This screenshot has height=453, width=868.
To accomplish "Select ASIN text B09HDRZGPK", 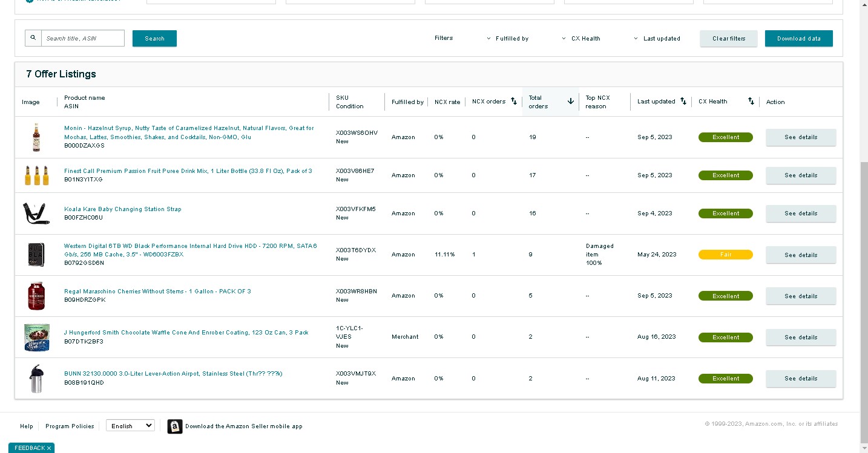I will click(x=85, y=300).
